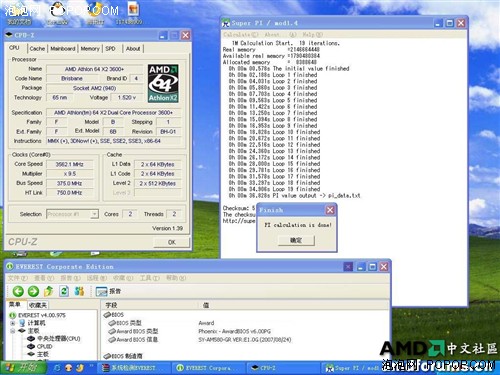Click the CPU-Z title bar icon

[x=9, y=35]
